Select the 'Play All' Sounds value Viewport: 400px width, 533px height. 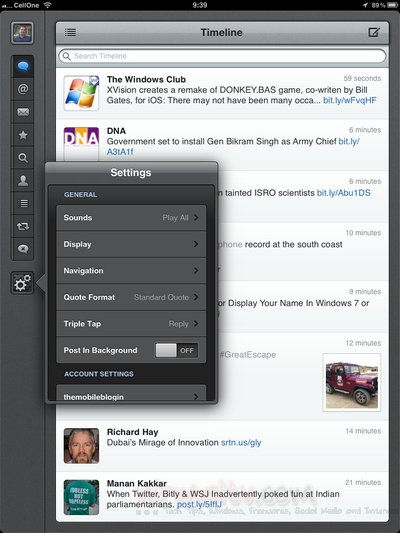point(175,218)
